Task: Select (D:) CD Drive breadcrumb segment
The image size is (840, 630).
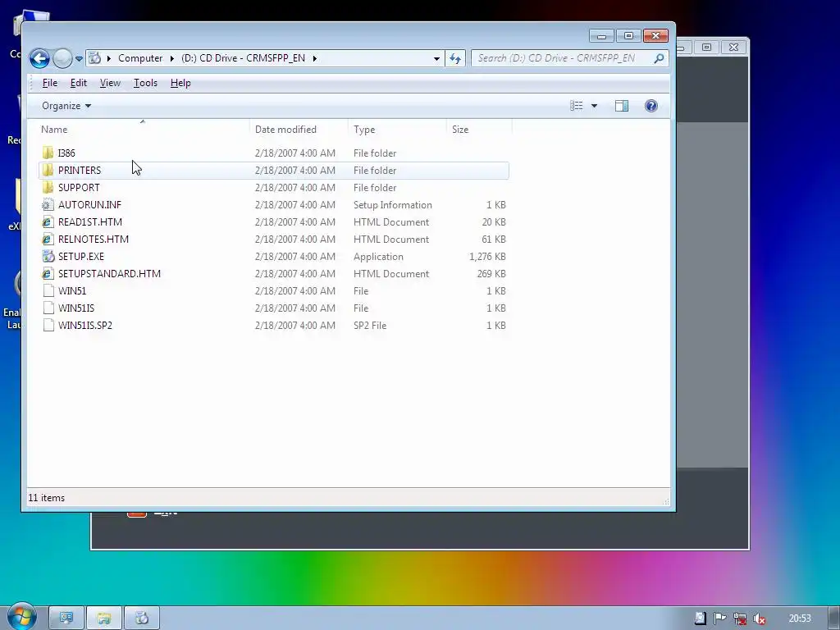Action: 243,58
